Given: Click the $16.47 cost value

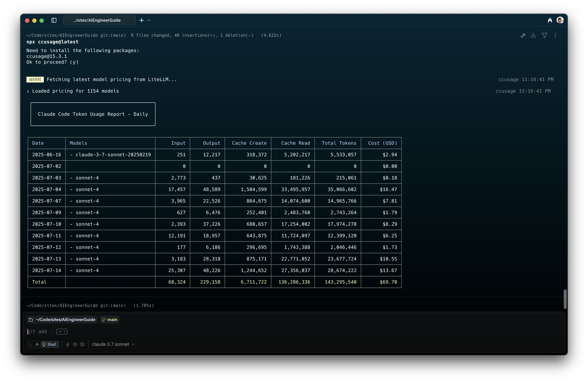Looking at the screenshot, I should tap(388, 190).
